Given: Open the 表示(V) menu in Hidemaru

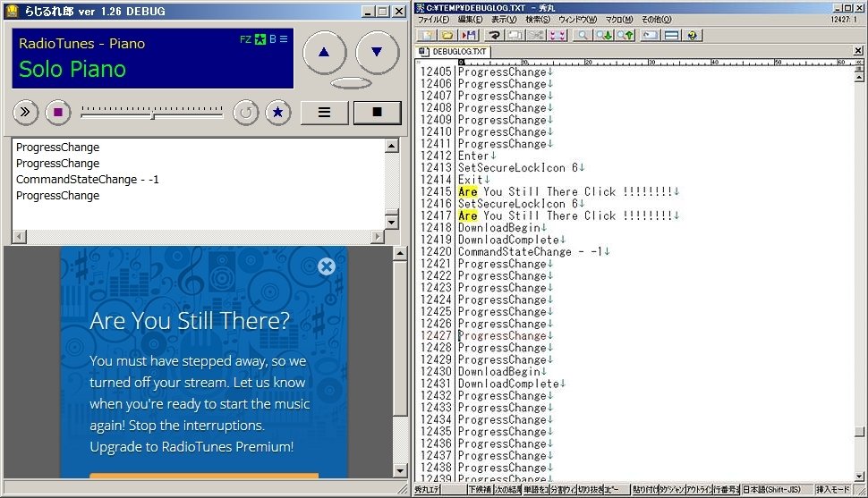Looking at the screenshot, I should pyautogui.click(x=504, y=20).
